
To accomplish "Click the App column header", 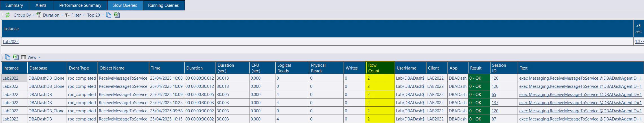I will 458,68.
